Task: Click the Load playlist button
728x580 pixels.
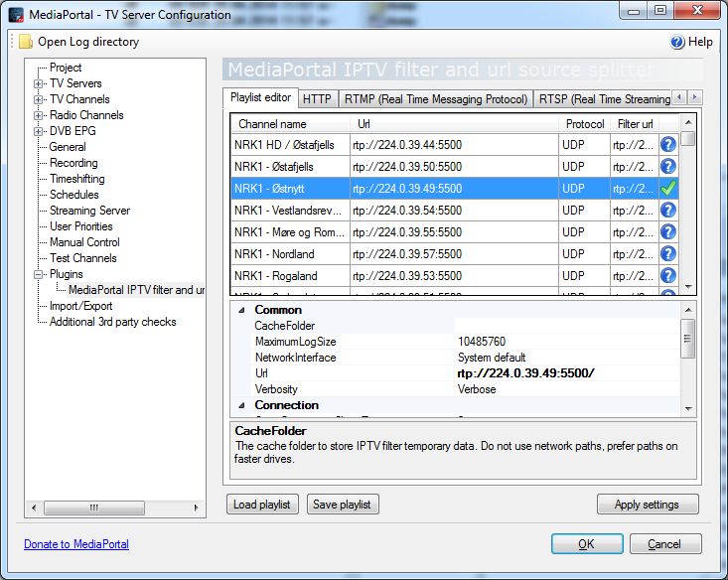Action: [x=262, y=505]
